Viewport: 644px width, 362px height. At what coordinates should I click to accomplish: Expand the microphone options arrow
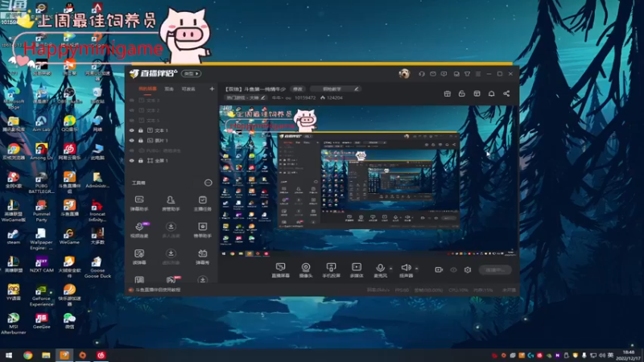[x=390, y=269]
